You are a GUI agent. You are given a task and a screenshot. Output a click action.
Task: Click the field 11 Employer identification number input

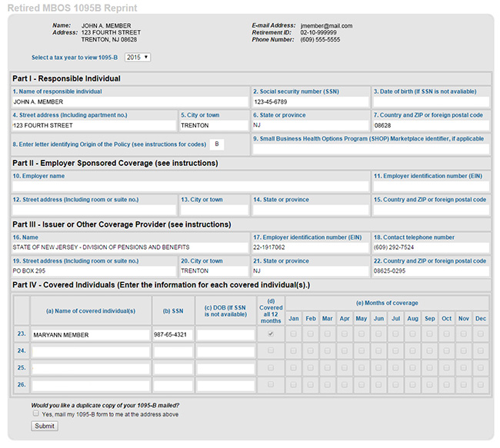click(x=431, y=187)
